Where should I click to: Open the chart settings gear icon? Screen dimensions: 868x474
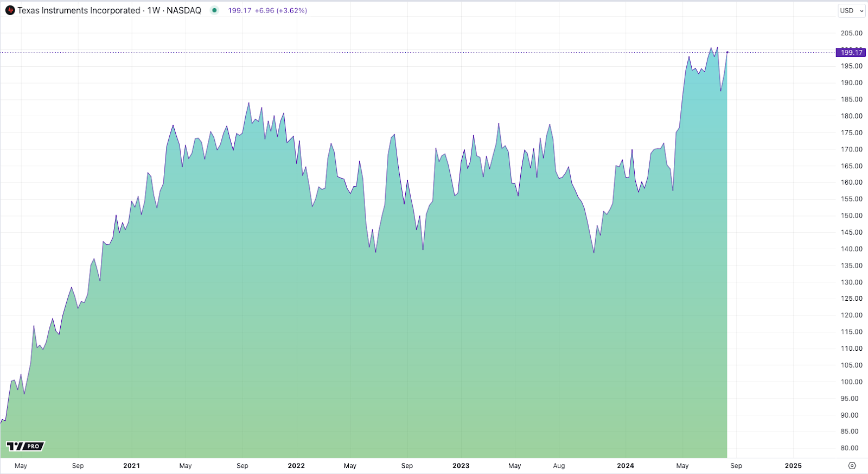point(852,465)
